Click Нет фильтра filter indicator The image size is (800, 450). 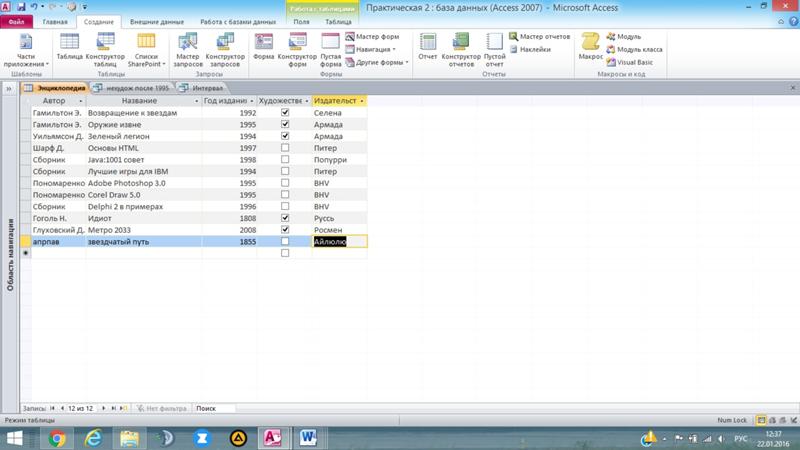[162, 408]
